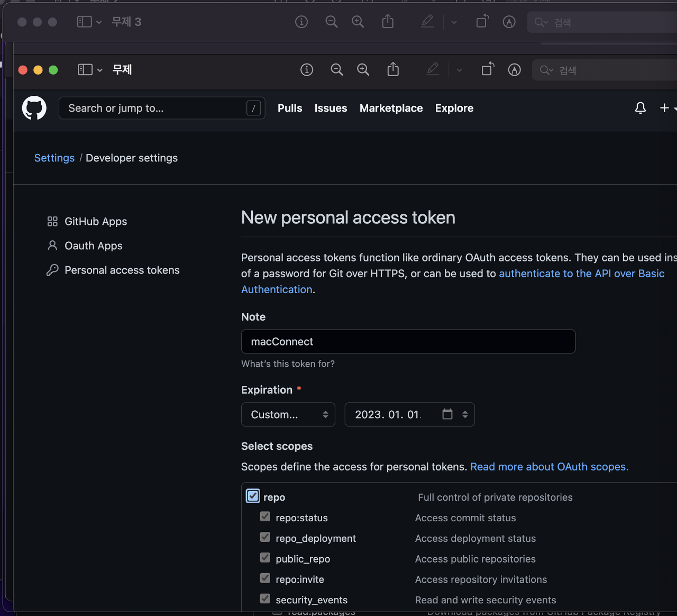The image size is (677, 616).
Task: Uncheck the repo scope checkbox
Action: pyautogui.click(x=253, y=496)
